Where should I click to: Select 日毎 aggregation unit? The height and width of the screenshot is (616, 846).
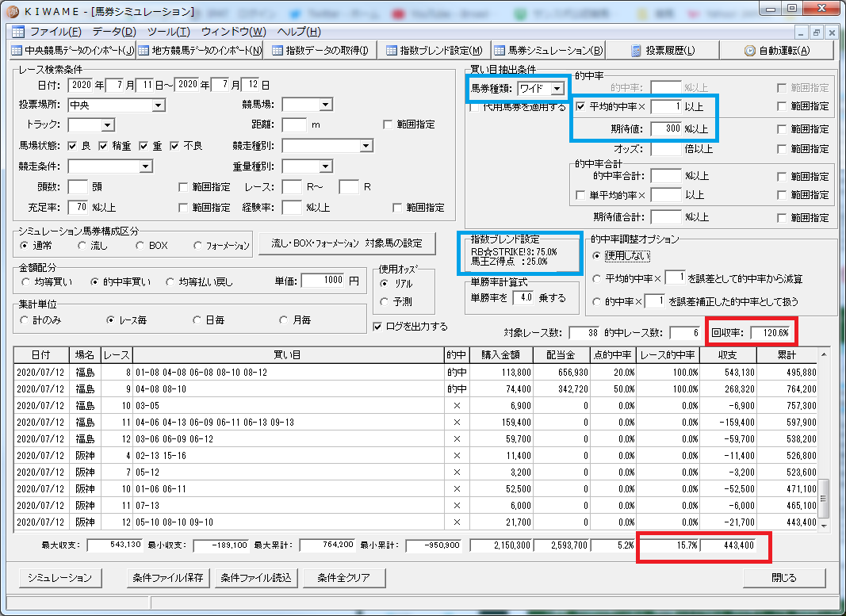click(x=197, y=319)
